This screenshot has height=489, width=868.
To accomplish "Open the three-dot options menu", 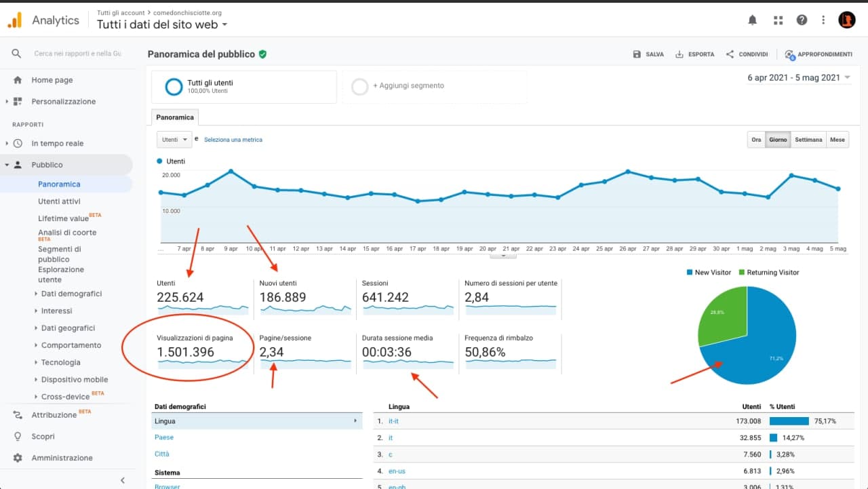I will [823, 20].
